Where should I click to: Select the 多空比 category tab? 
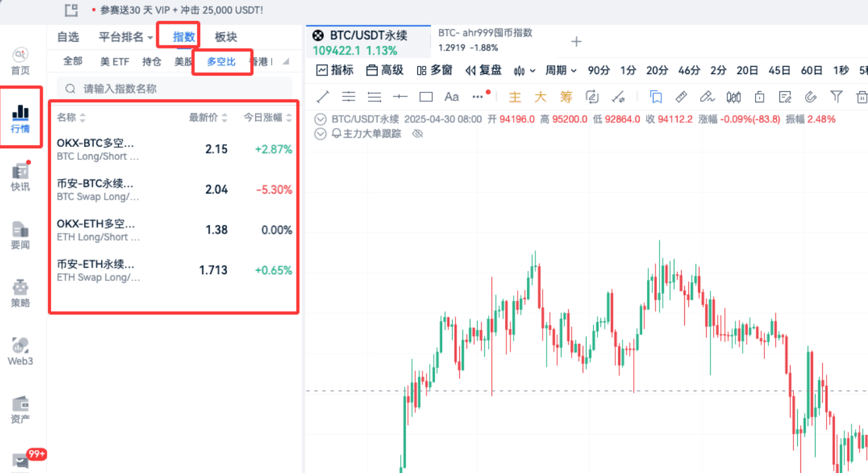(x=221, y=62)
